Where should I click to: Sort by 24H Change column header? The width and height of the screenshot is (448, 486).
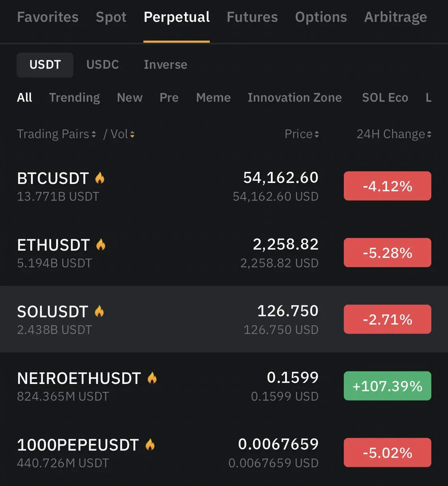point(394,134)
